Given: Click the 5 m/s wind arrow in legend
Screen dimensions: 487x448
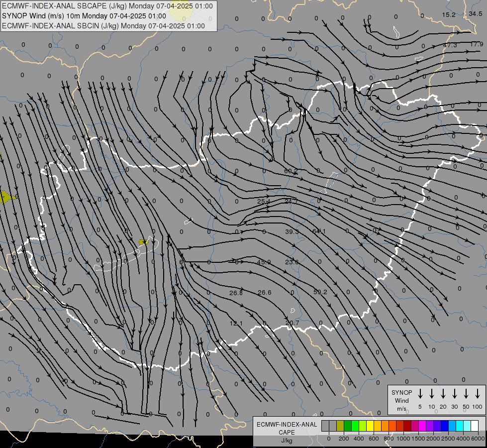Looking at the screenshot, I should tap(420, 394).
